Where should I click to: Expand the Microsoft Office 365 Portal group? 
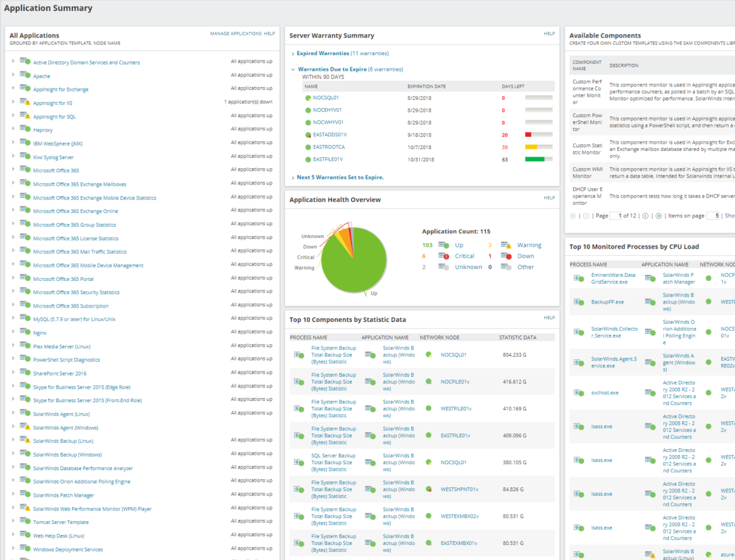13,278
